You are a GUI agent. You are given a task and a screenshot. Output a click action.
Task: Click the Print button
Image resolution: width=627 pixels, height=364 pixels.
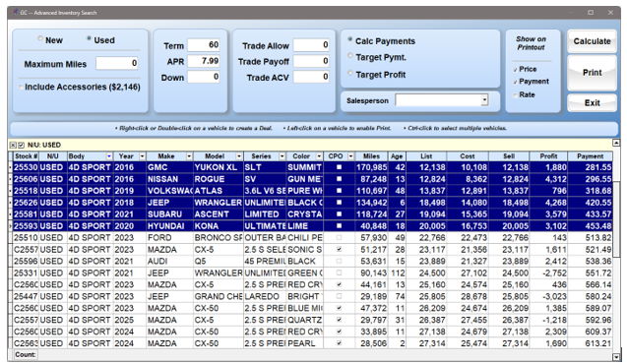pyautogui.click(x=592, y=73)
